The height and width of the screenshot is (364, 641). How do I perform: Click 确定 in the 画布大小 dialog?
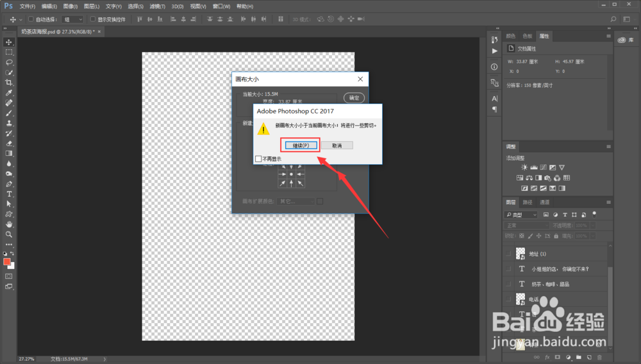click(354, 97)
